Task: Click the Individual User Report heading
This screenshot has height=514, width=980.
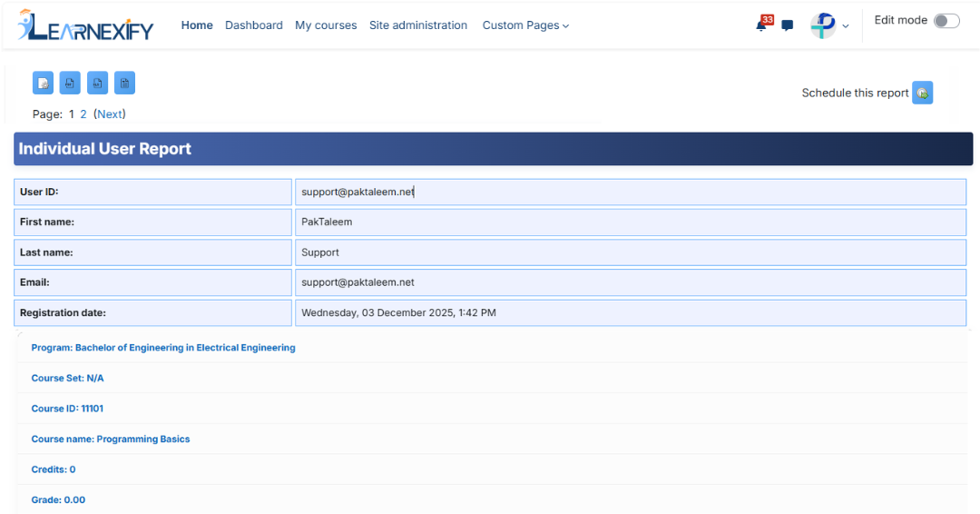Action: click(105, 149)
